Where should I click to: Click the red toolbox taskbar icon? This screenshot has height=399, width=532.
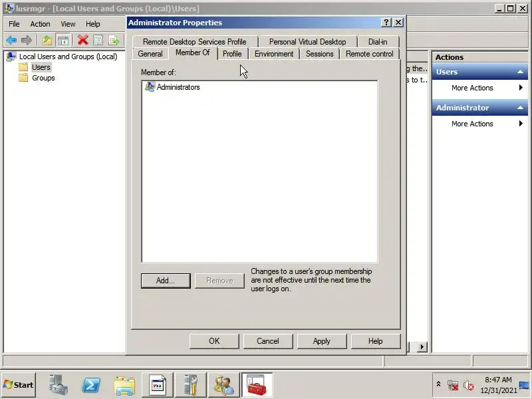[x=257, y=385]
